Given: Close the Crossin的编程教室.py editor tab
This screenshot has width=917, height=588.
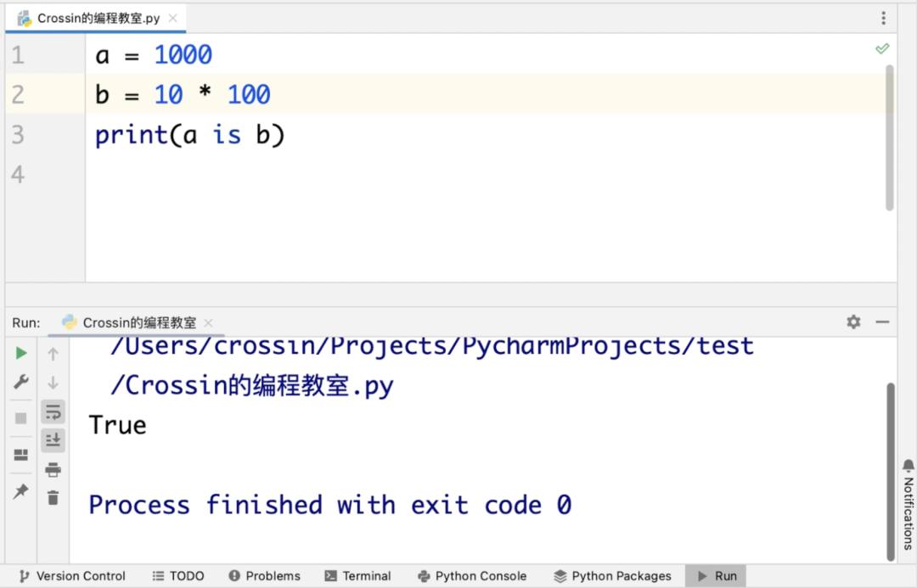Looking at the screenshot, I should tap(172, 18).
